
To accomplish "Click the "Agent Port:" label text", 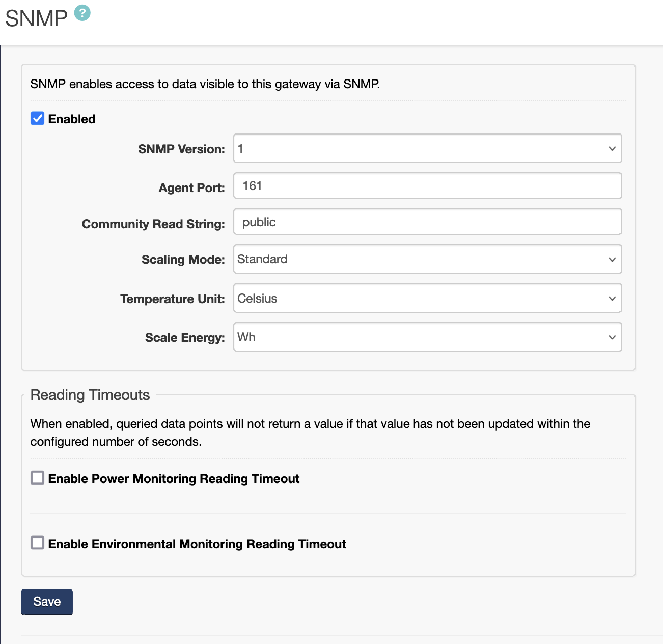I will (191, 188).
